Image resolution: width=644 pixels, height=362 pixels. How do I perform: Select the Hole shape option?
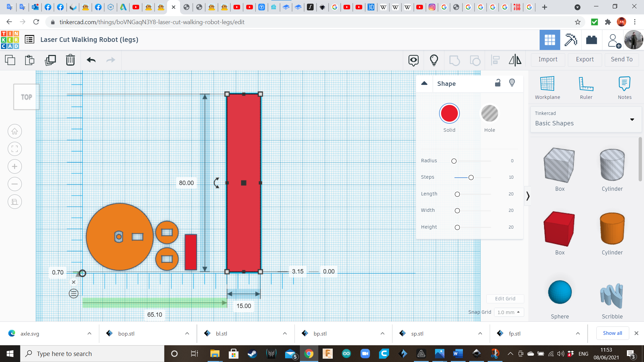489,114
